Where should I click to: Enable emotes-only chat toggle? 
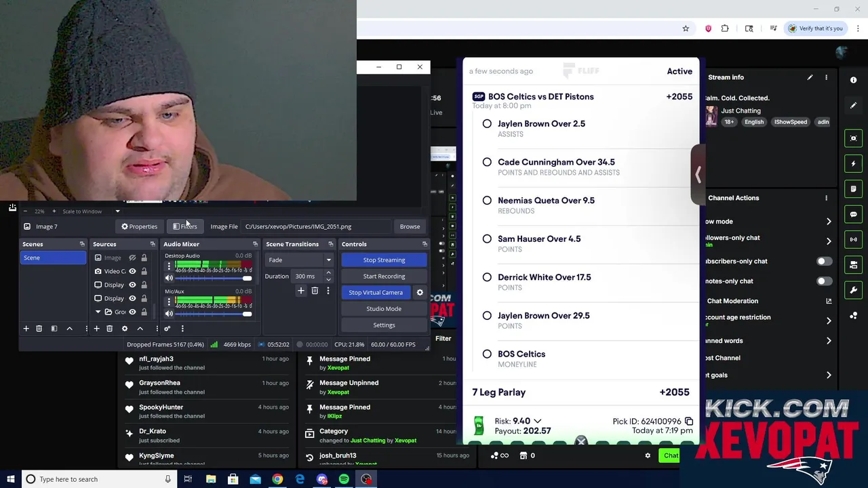pyautogui.click(x=823, y=281)
